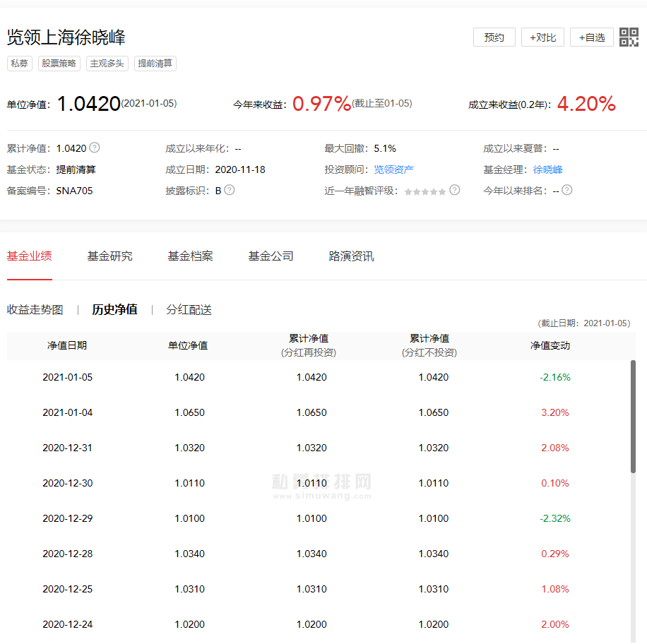Image resolution: width=647 pixels, height=644 pixels.
Task: Open the 览领资产 investment advisor link
Action: (x=393, y=169)
